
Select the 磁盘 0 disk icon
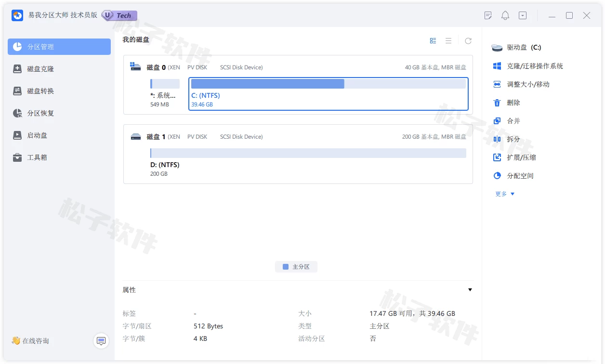click(x=135, y=66)
